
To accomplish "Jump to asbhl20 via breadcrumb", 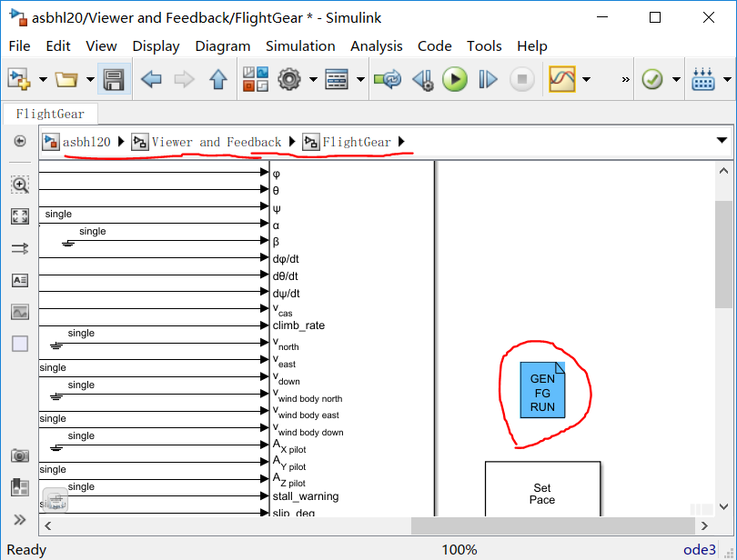I will click(x=86, y=142).
